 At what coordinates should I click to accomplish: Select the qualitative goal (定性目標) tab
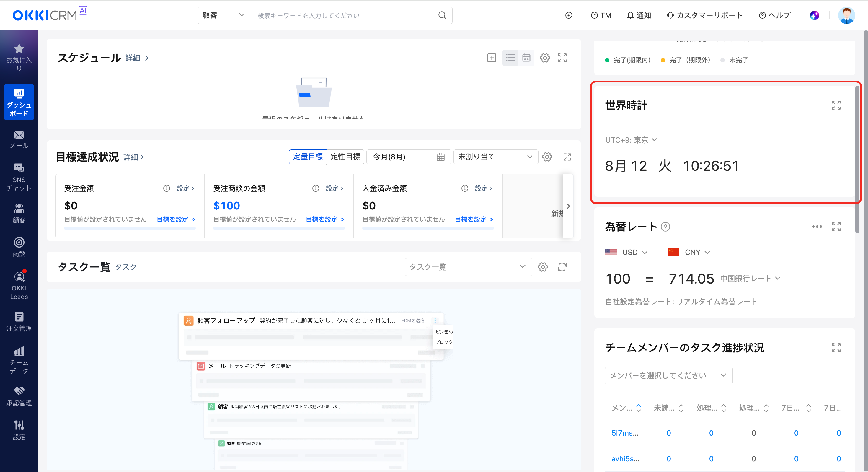[x=345, y=157]
